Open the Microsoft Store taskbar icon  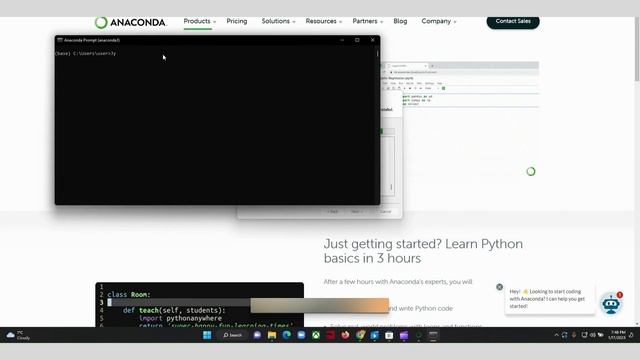click(x=389, y=335)
